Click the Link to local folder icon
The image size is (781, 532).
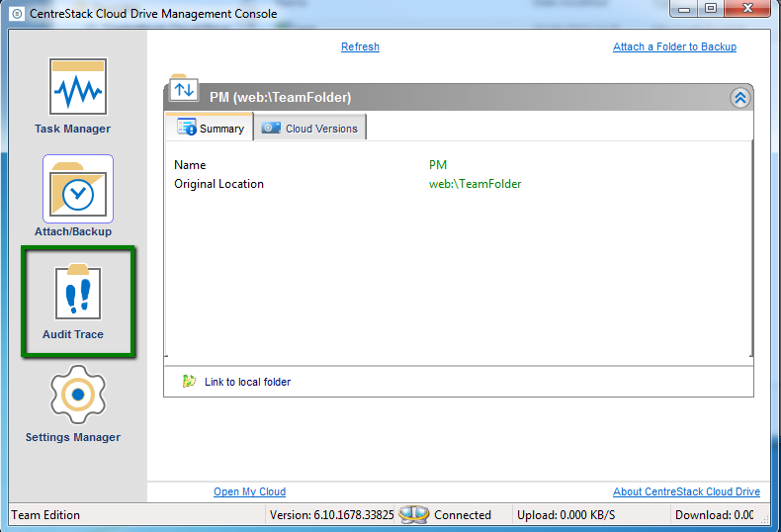tap(189, 381)
